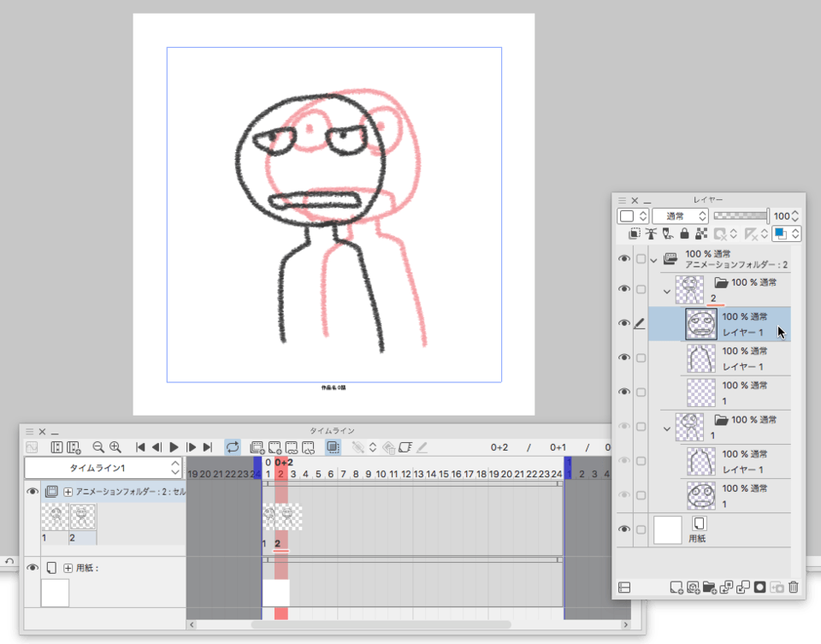Viewport: 821px width, 644px height.
Task: Select cel 2 thumbnail in track header
Action: point(83,517)
